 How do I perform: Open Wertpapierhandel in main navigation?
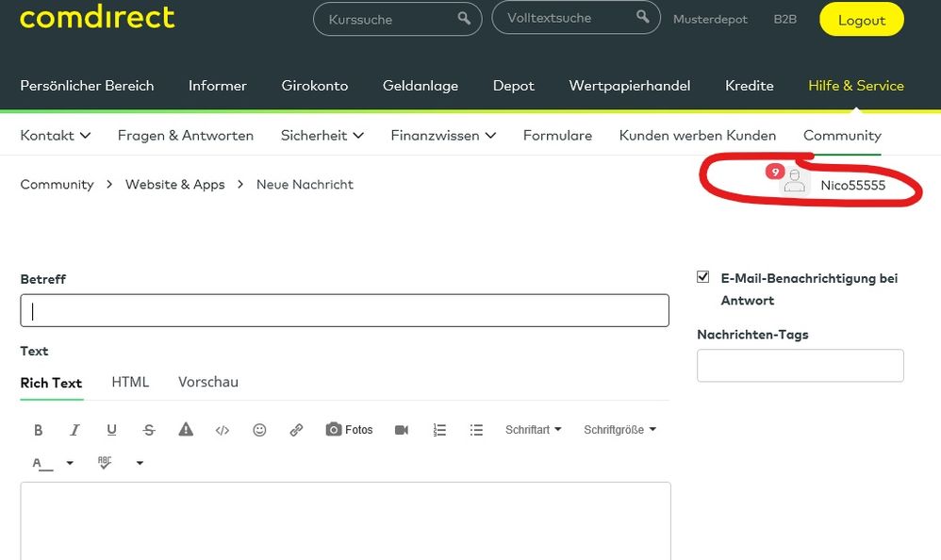629,86
